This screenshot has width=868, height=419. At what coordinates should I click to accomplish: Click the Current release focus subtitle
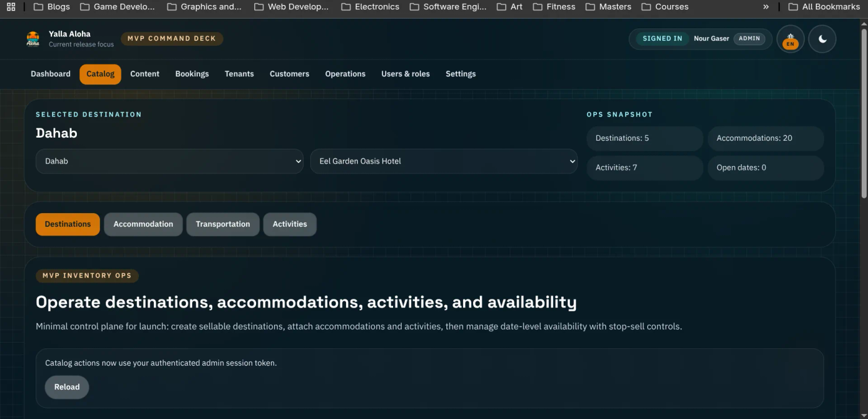(x=81, y=45)
